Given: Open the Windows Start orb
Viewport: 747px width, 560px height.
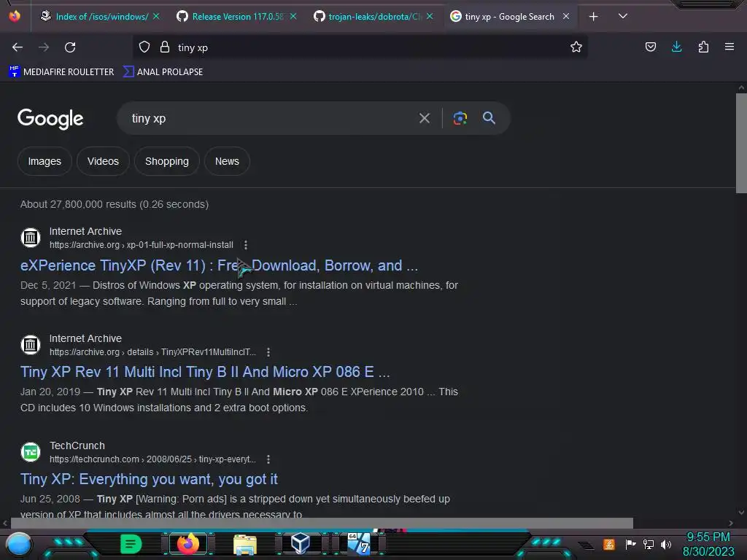Looking at the screenshot, I should coord(18,544).
